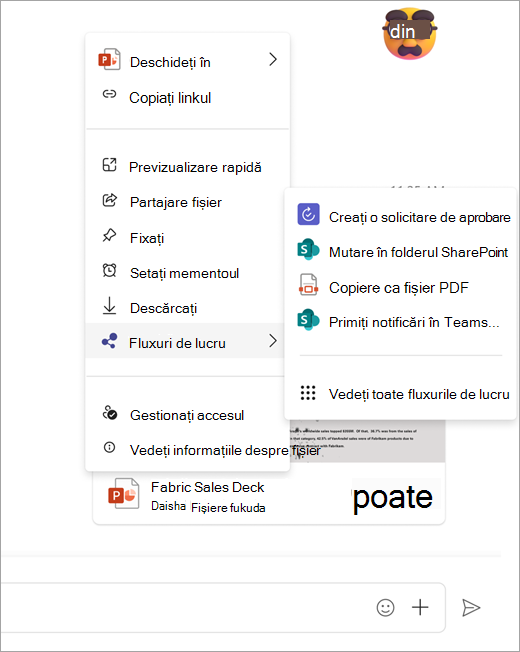Click the download arrow icon for Descărcați

click(109, 305)
